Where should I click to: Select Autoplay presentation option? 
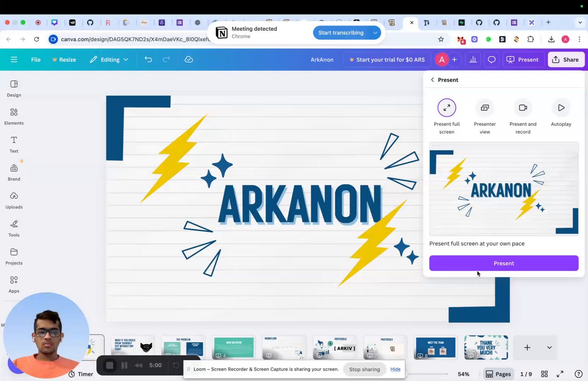pos(561,113)
